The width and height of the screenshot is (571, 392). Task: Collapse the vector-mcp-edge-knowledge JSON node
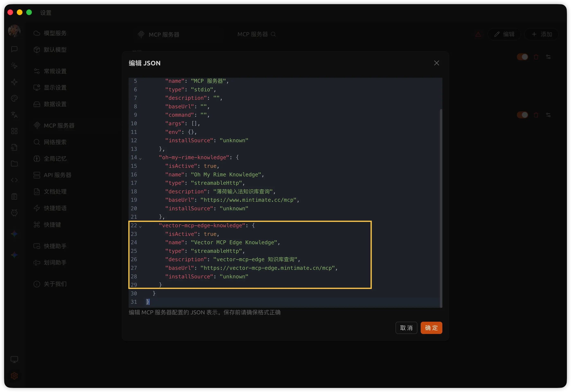(x=141, y=226)
